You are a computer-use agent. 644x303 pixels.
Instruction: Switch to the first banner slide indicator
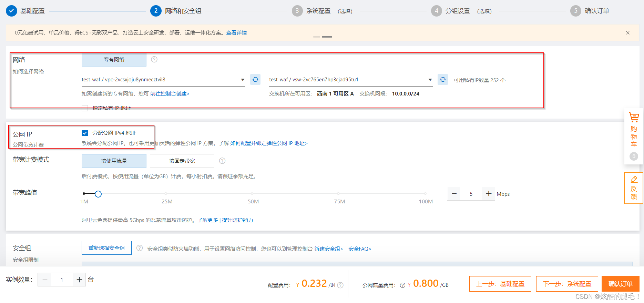[x=317, y=37]
